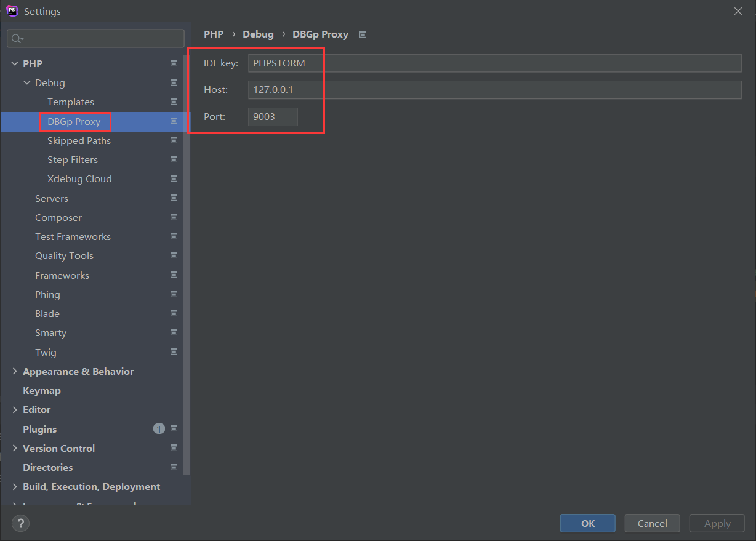Expand the Editor section

click(15, 409)
